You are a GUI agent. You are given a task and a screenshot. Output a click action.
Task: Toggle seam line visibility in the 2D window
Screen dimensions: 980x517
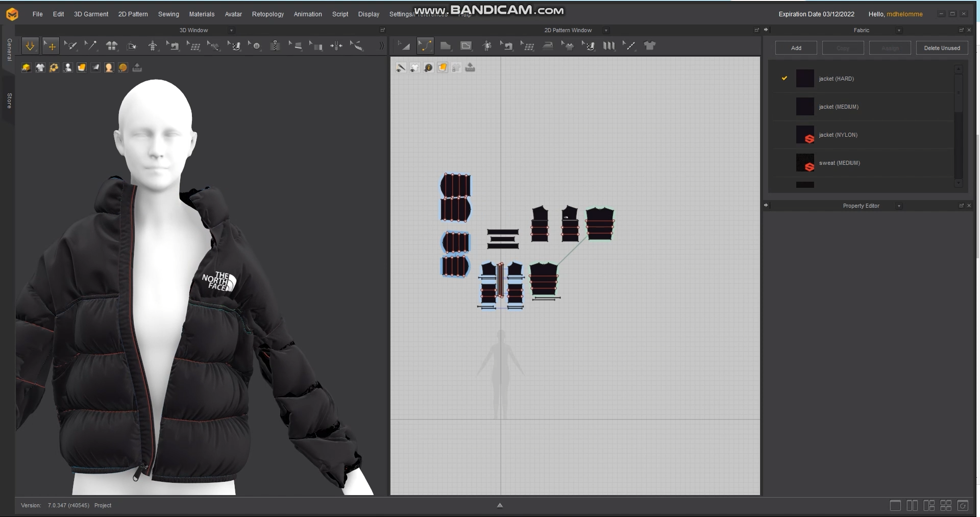click(401, 67)
